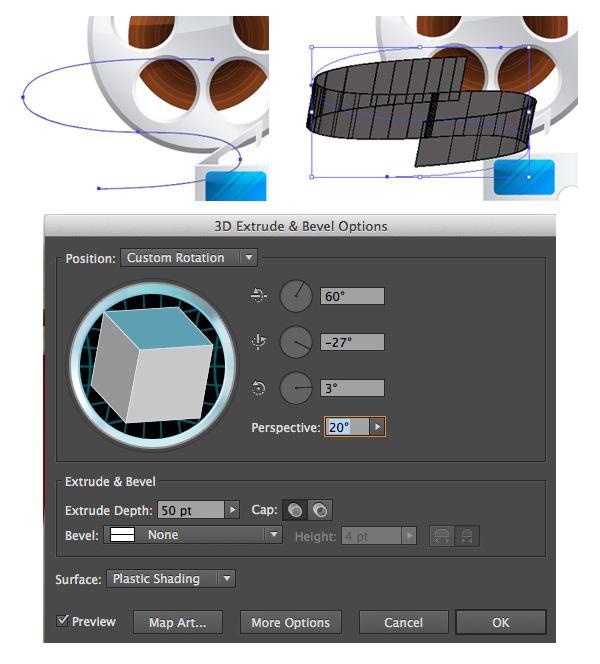Open the Bevel None dropdown
This screenshot has height=664, width=600.
193,535
